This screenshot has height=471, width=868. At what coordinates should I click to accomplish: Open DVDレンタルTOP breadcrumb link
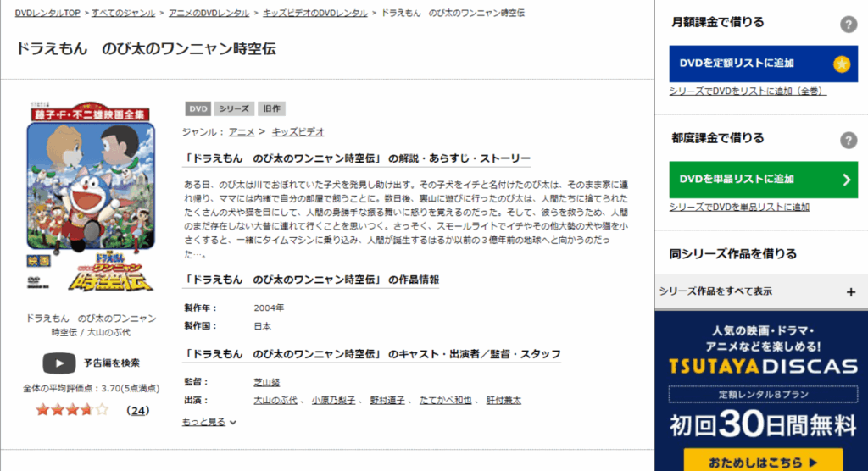coord(47,14)
